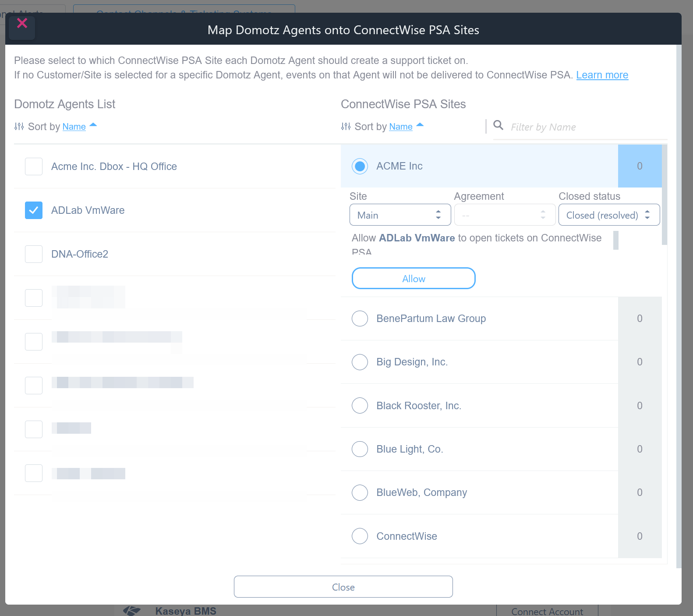Click the BenePartum Law Group site name
Image resolution: width=693 pixels, height=616 pixels.
431,319
